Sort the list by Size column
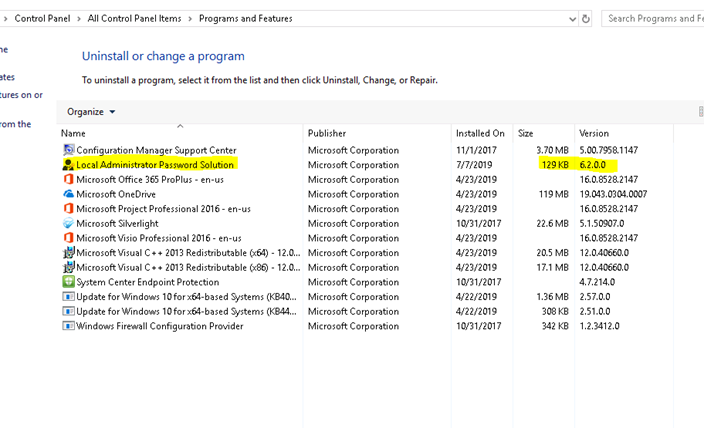The image size is (704, 428). [544, 133]
